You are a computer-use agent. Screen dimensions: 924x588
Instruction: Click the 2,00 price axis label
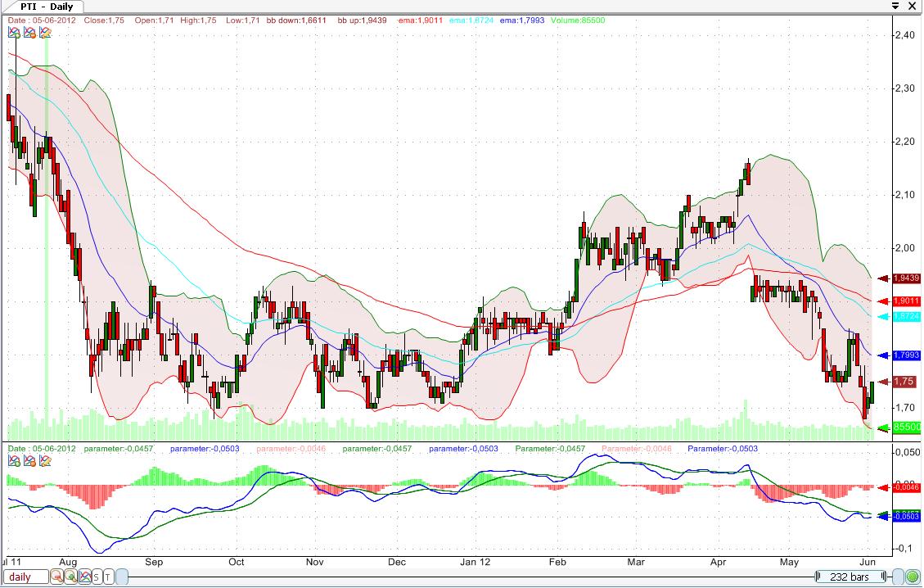coord(904,248)
